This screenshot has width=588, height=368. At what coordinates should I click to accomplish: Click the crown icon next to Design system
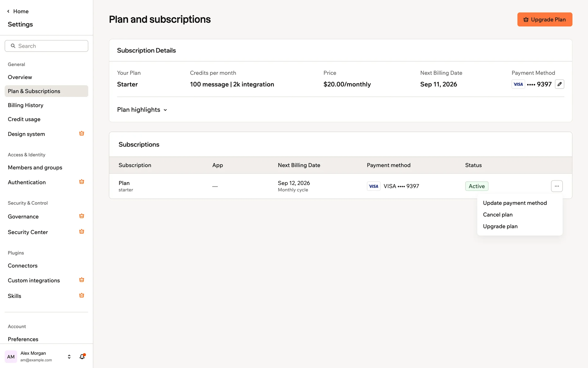81,133
